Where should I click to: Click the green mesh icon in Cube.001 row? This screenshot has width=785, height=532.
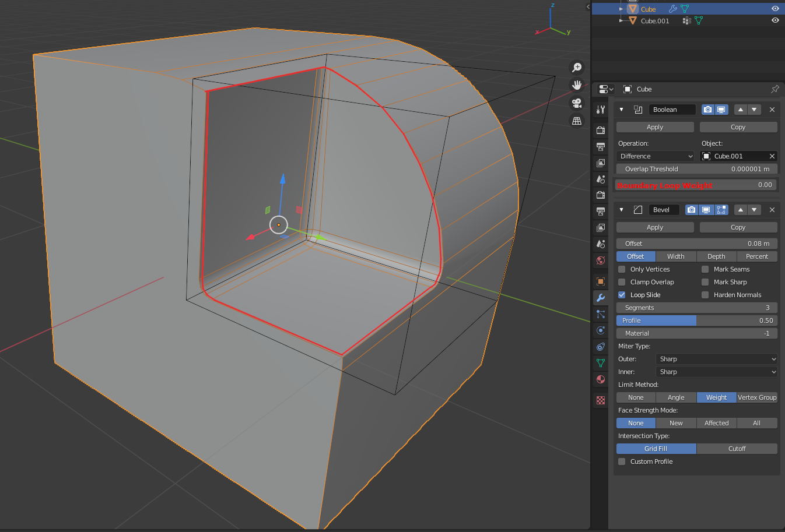coord(699,20)
